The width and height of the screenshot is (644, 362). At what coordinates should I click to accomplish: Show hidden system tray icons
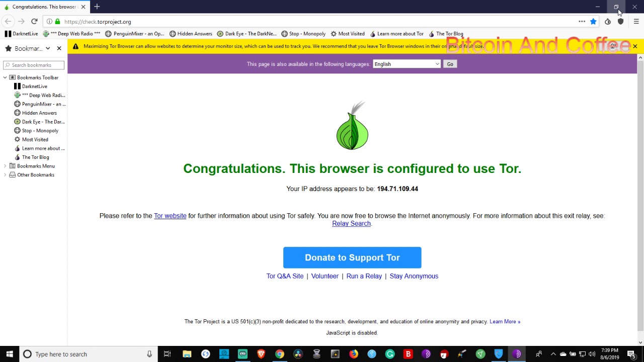tap(553, 354)
